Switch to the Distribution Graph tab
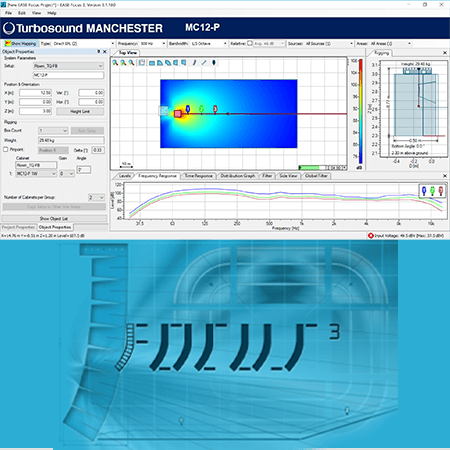 pyautogui.click(x=238, y=176)
